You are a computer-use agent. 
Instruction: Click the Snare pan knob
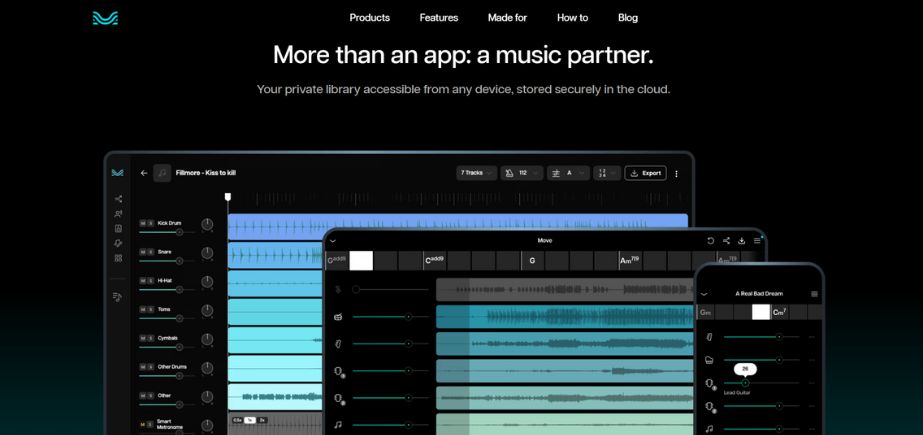(207, 253)
